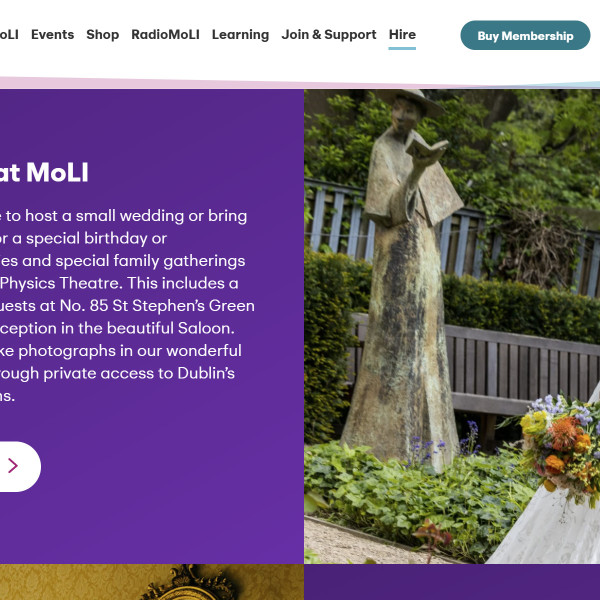Select Join & Support in navigation

point(329,34)
